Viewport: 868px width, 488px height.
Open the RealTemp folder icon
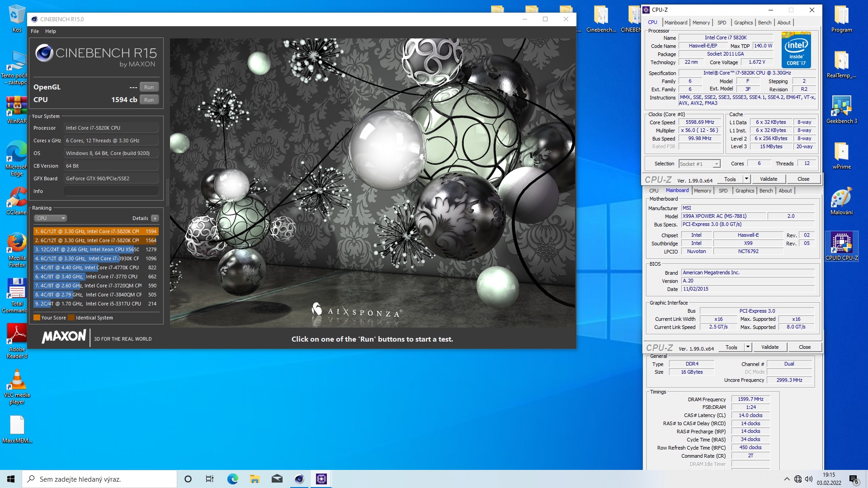[841, 65]
